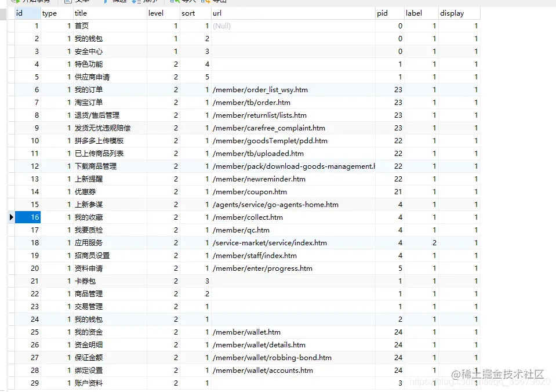Select url cell /member/coupon.htm

pyautogui.click(x=293, y=192)
